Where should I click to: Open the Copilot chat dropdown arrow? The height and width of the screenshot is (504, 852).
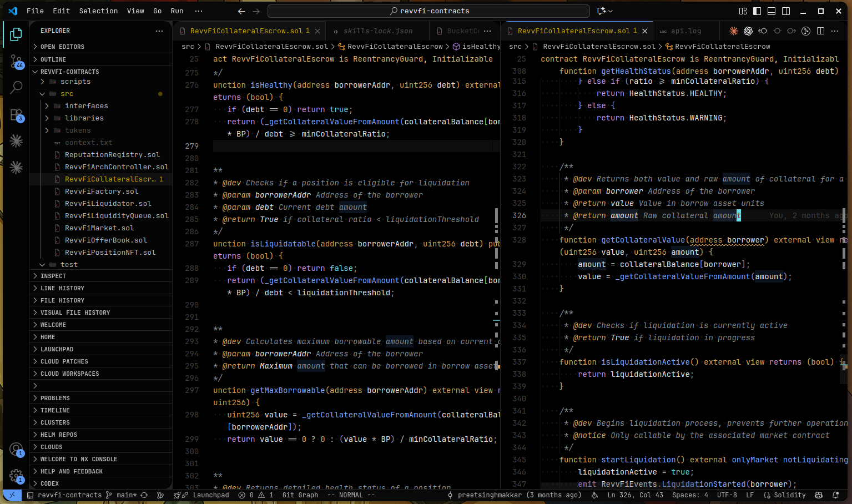tap(611, 11)
